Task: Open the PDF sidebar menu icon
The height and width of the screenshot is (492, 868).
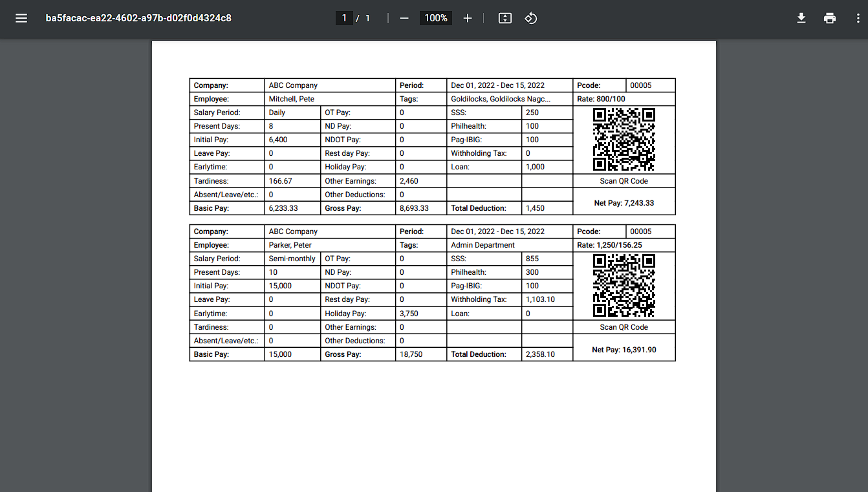Action: click(x=21, y=18)
